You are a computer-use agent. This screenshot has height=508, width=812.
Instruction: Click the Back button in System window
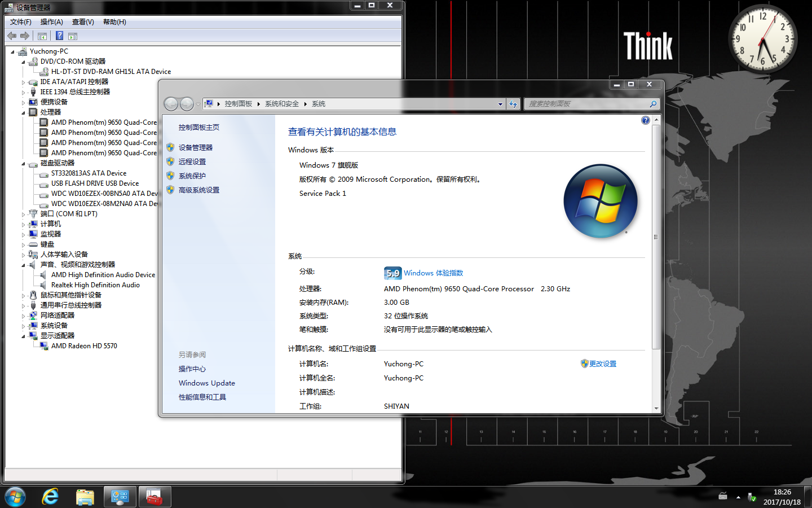pos(171,104)
